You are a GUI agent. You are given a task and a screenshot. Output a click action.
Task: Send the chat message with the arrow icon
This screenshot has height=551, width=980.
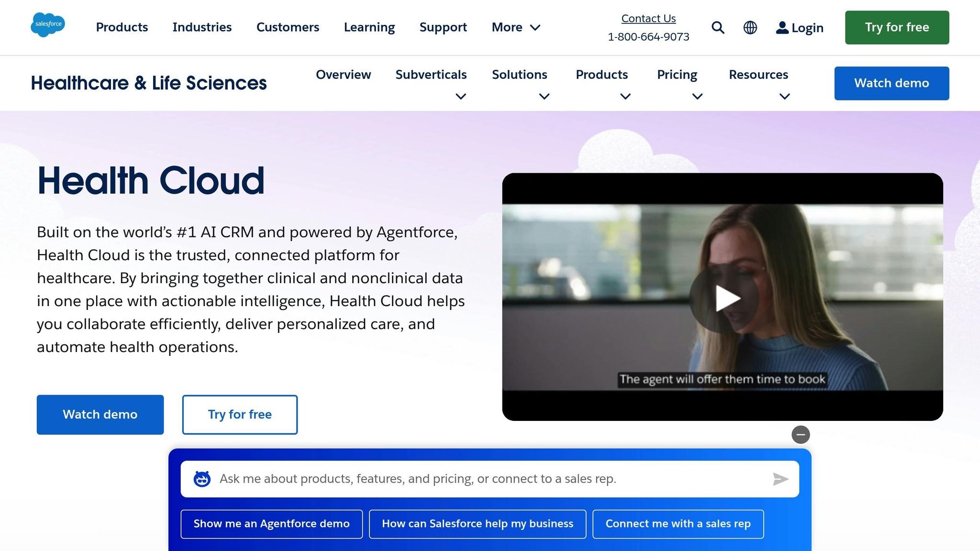(x=780, y=479)
